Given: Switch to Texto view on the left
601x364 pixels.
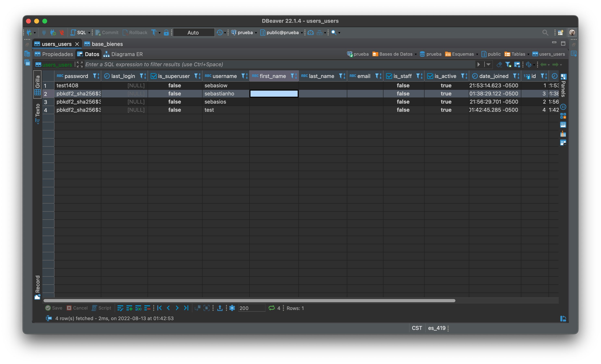Looking at the screenshot, I should pos(38,113).
